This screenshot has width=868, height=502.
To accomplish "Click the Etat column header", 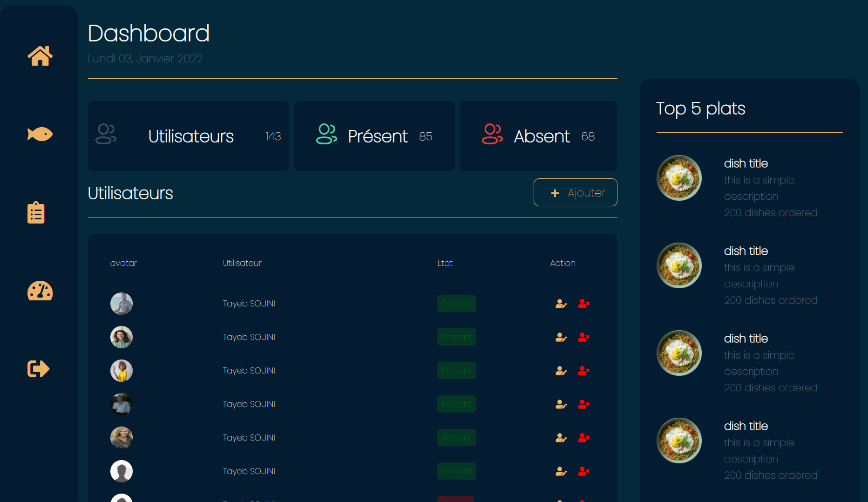I will click(445, 263).
